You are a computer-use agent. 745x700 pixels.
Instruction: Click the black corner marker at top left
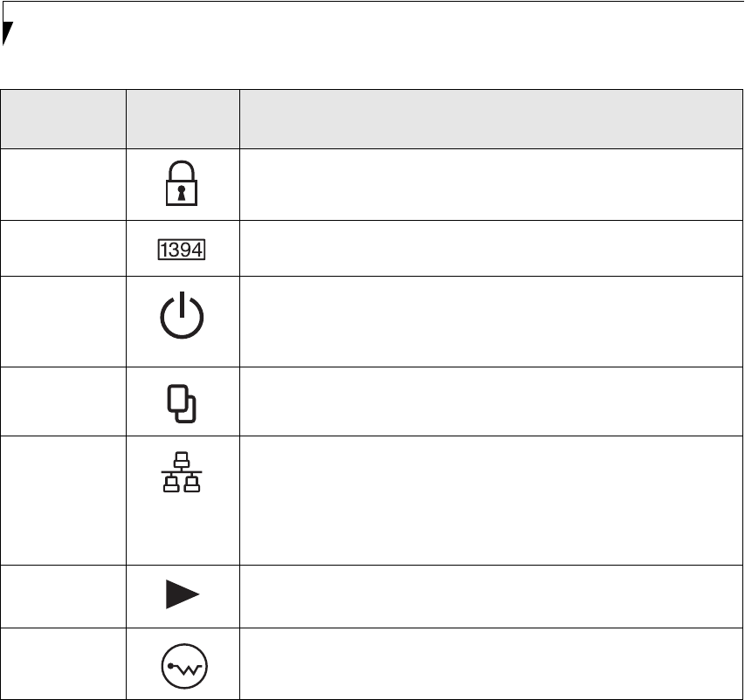coord(7,32)
